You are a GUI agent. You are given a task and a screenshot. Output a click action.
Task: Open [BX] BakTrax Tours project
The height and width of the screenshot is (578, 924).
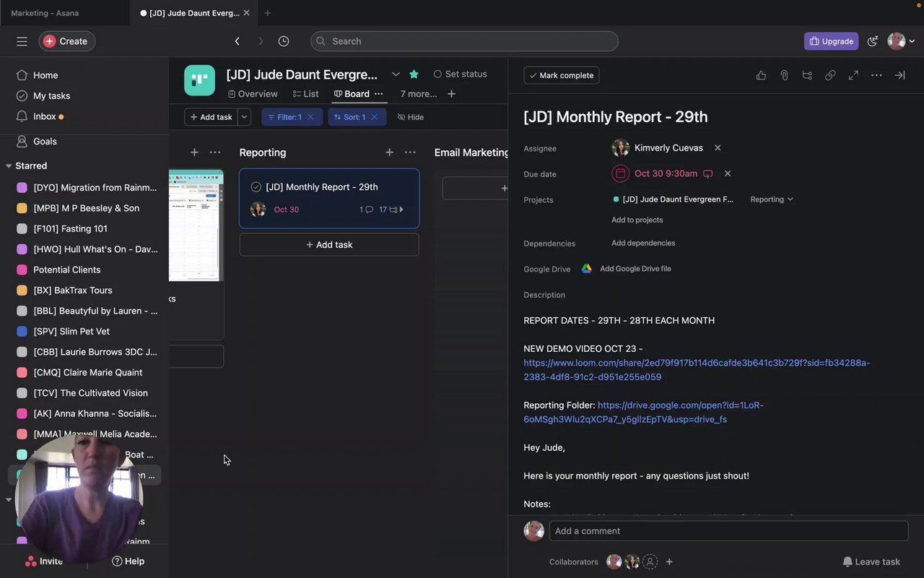coord(72,290)
